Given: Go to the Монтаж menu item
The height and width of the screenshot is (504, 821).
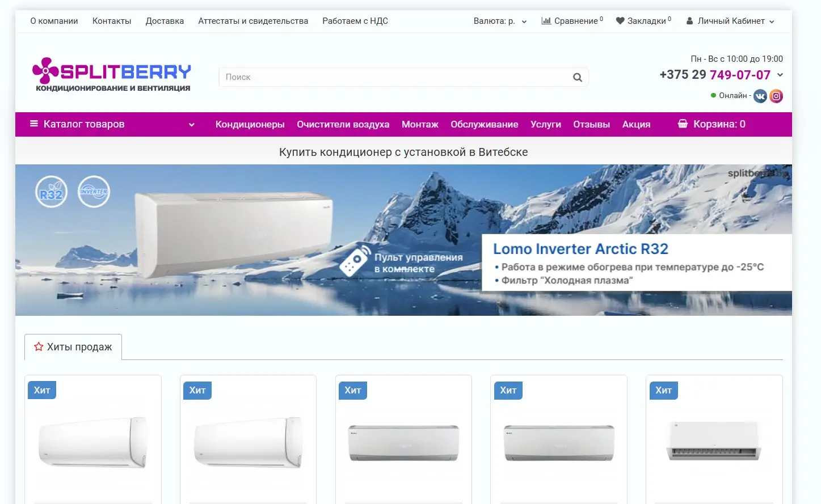Looking at the screenshot, I should point(420,124).
